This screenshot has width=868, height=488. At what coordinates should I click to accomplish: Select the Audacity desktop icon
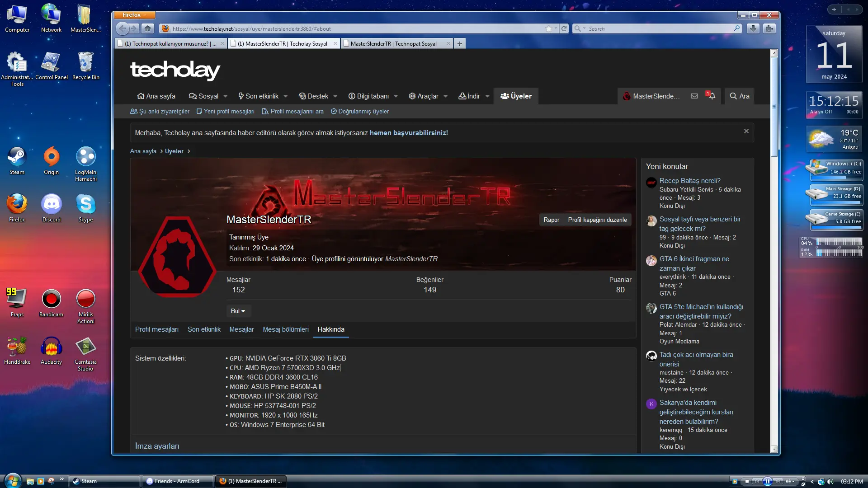[51, 351]
